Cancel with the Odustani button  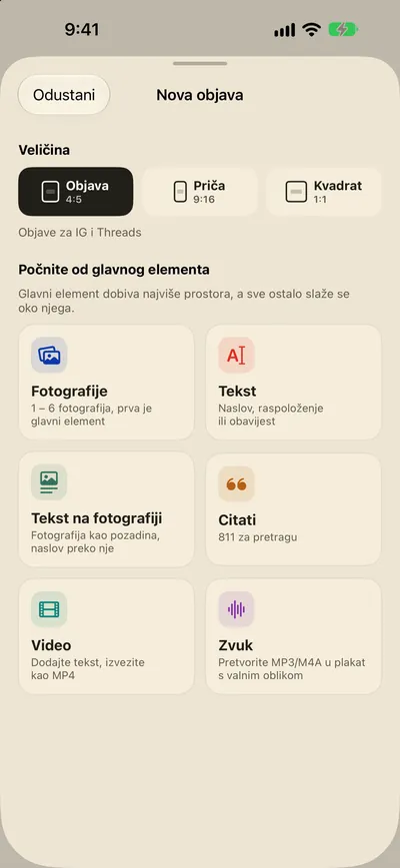point(64,95)
